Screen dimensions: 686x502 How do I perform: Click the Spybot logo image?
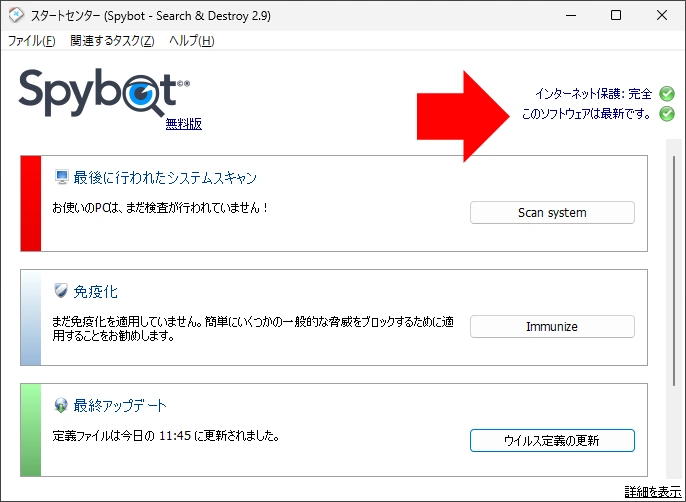click(x=104, y=93)
